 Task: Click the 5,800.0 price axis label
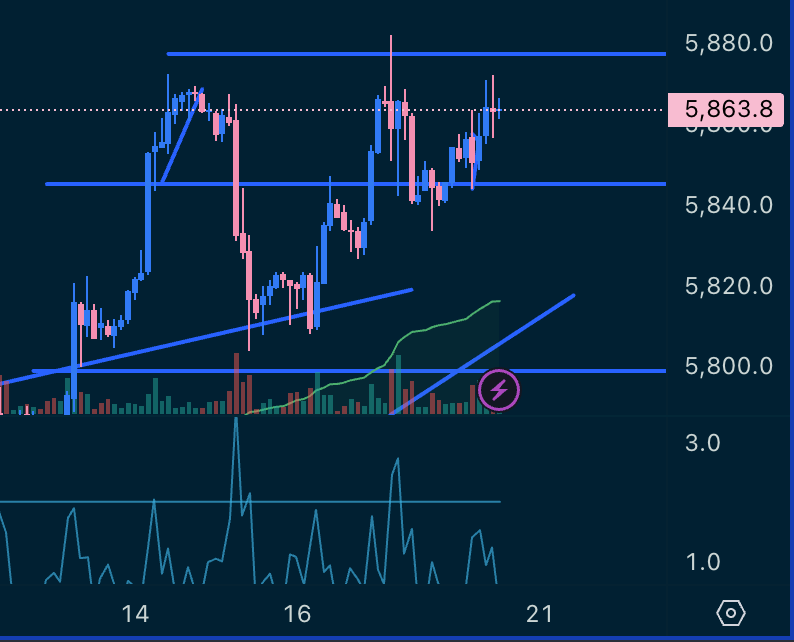pyautogui.click(x=728, y=366)
